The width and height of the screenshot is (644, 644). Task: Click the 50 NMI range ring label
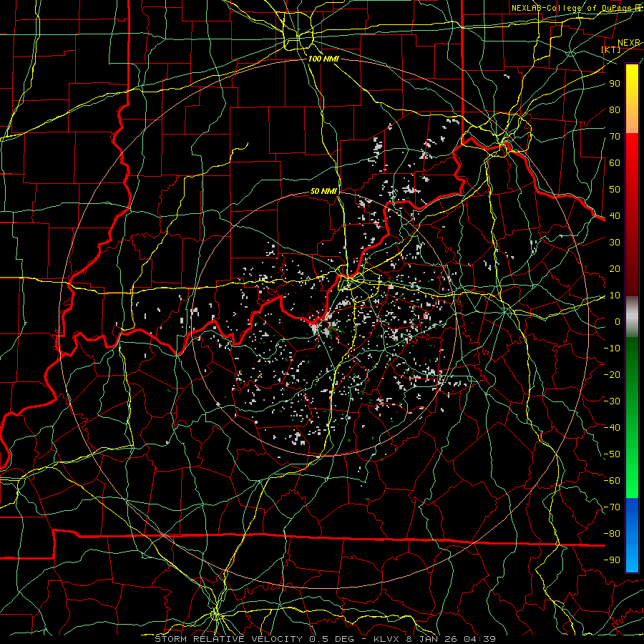click(x=323, y=191)
